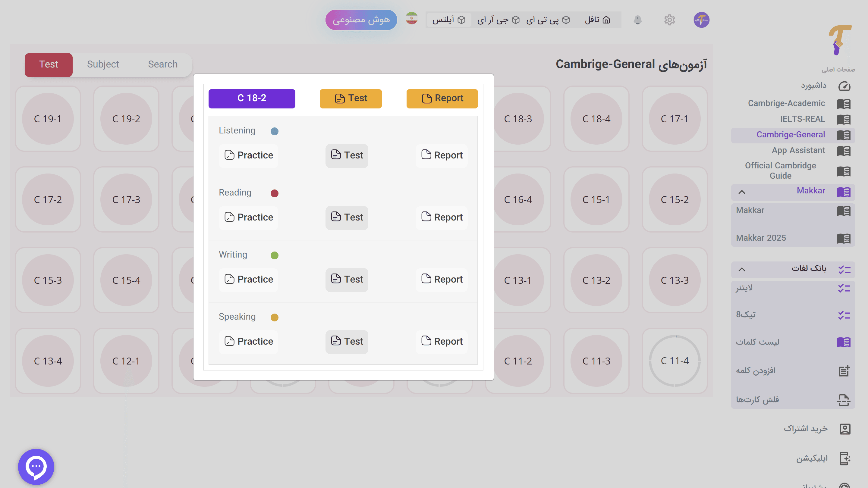Open the C 19-1 test circle

(x=48, y=119)
